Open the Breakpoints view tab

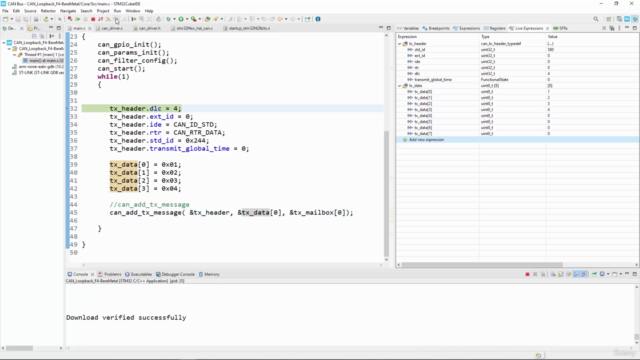coord(436,28)
